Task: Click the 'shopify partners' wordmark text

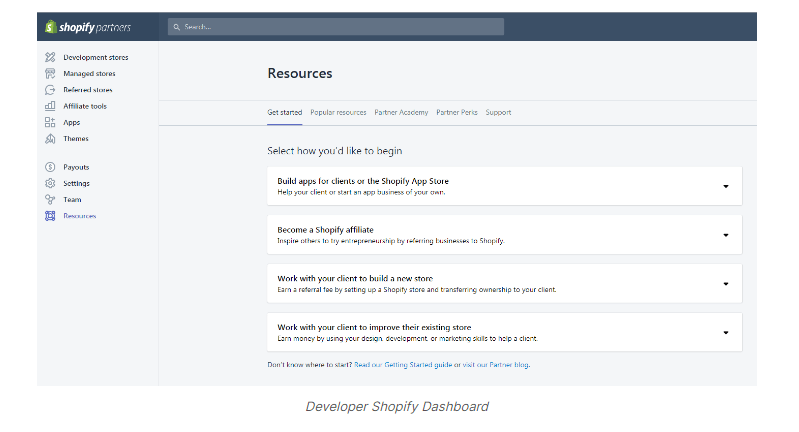Action: coord(95,27)
